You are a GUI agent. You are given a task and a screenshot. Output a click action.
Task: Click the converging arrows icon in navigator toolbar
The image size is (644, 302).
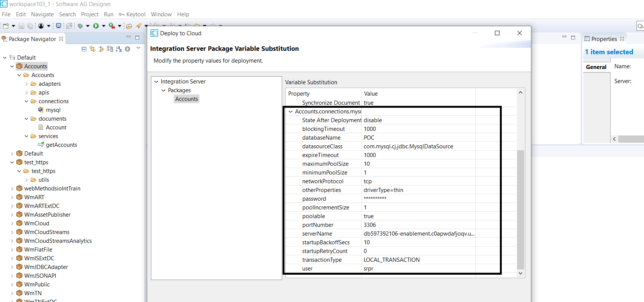click(x=101, y=49)
